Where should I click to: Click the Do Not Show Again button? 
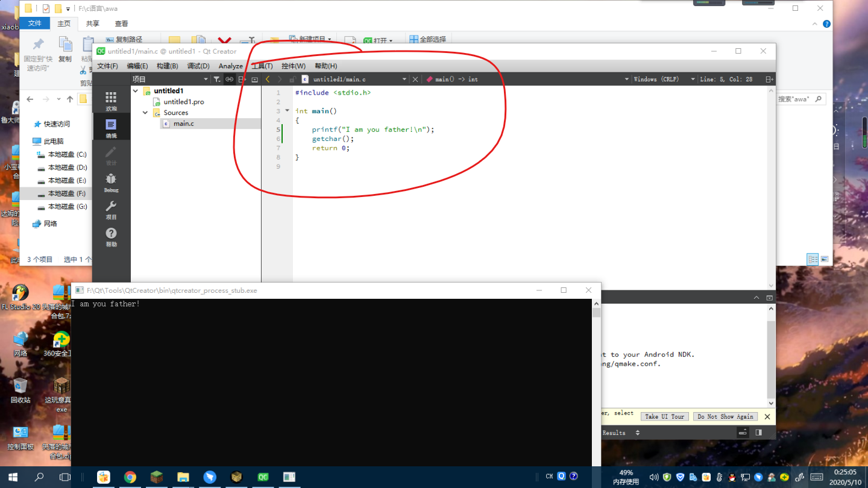point(725,416)
